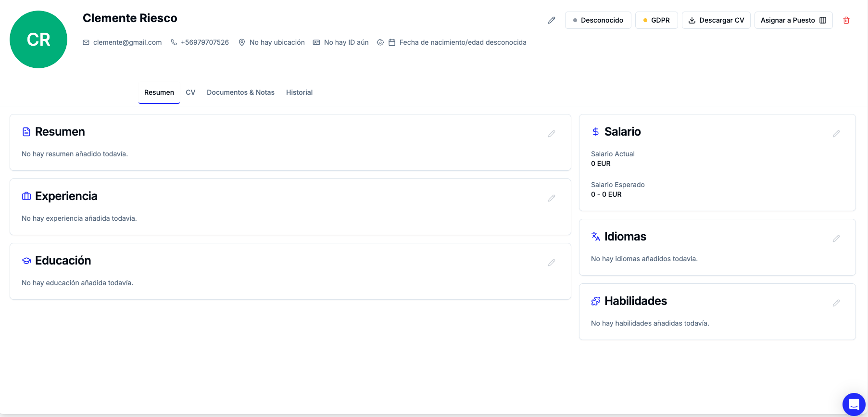Viewport: 868px width, 417px height.
Task: Open the chat widget bubble
Action: point(854,404)
